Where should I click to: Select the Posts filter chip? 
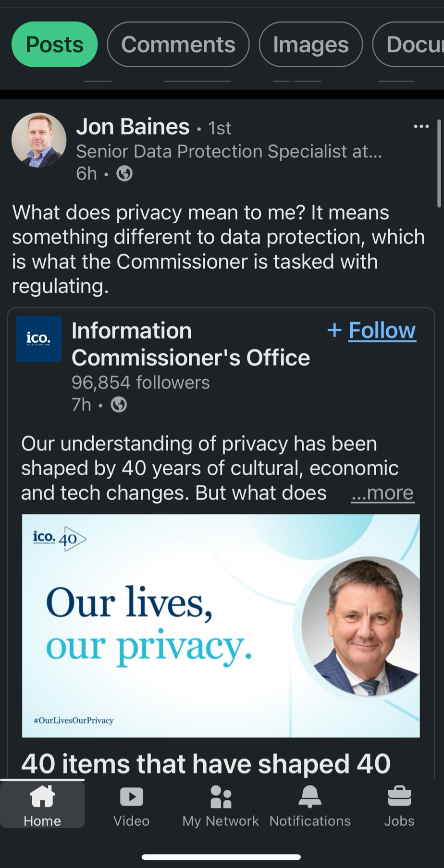[x=54, y=45]
